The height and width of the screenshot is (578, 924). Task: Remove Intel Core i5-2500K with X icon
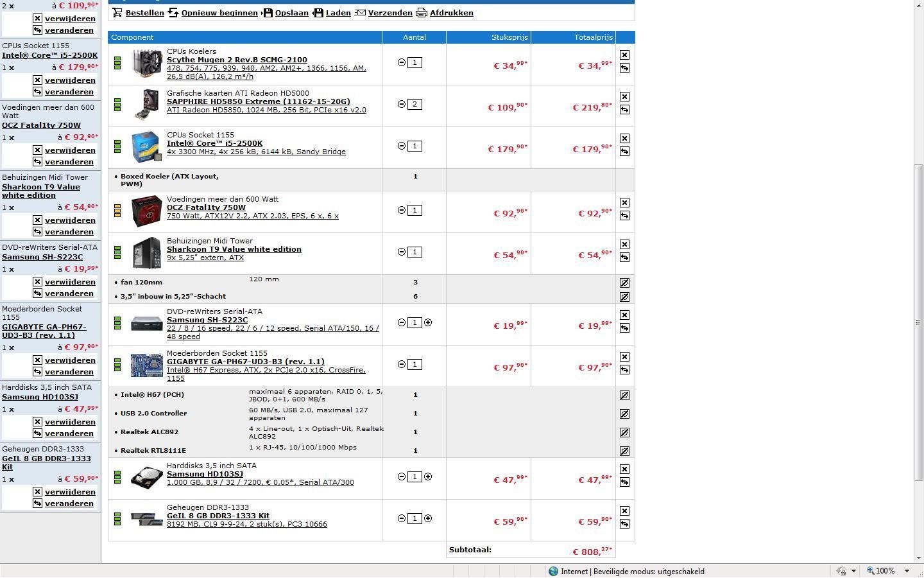pyautogui.click(x=624, y=139)
